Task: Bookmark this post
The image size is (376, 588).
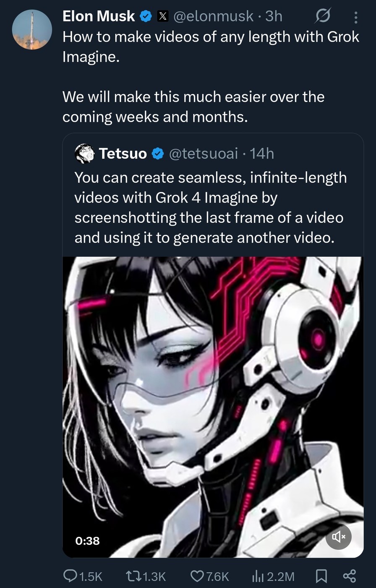Action: pos(321,576)
